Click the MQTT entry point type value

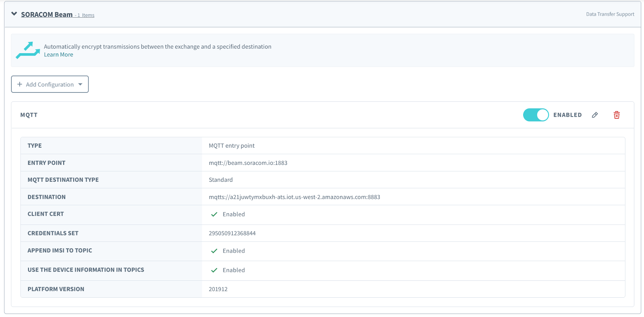click(x=231, y=146)
